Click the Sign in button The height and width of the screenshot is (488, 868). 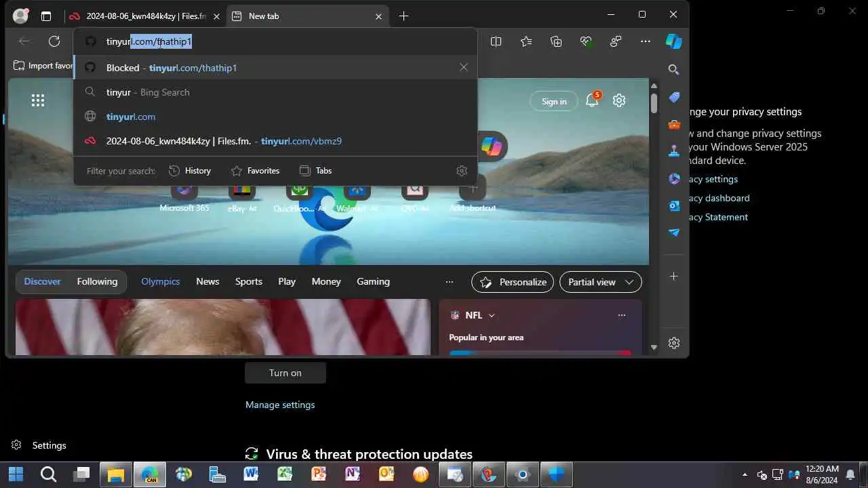point(554,101)
